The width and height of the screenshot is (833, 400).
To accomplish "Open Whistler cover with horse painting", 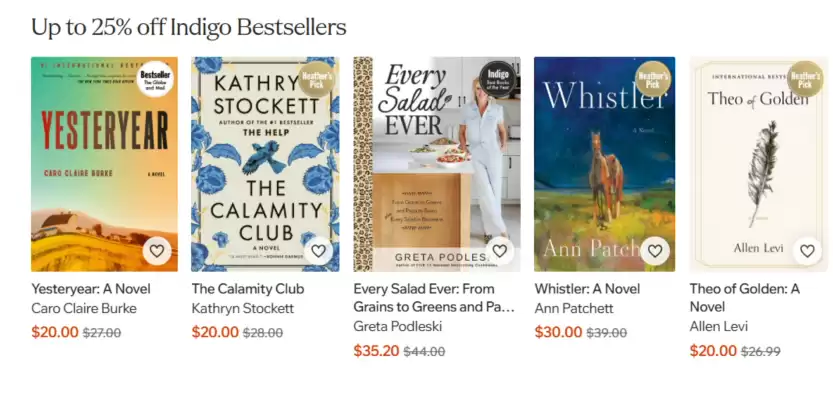I will [605, 164].
